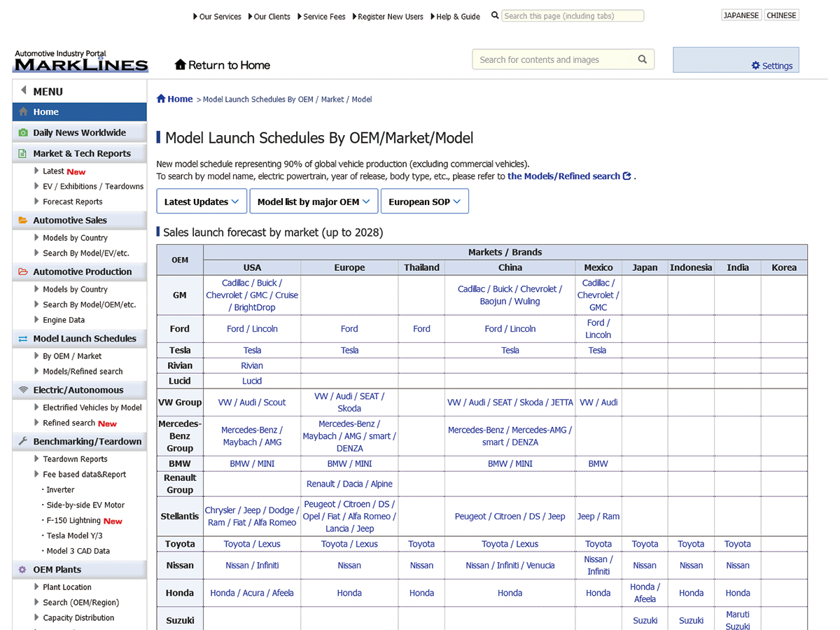Collapse the MENU sidebar arrow
Screen dimensions: 840x630
[x=23, y=91]
